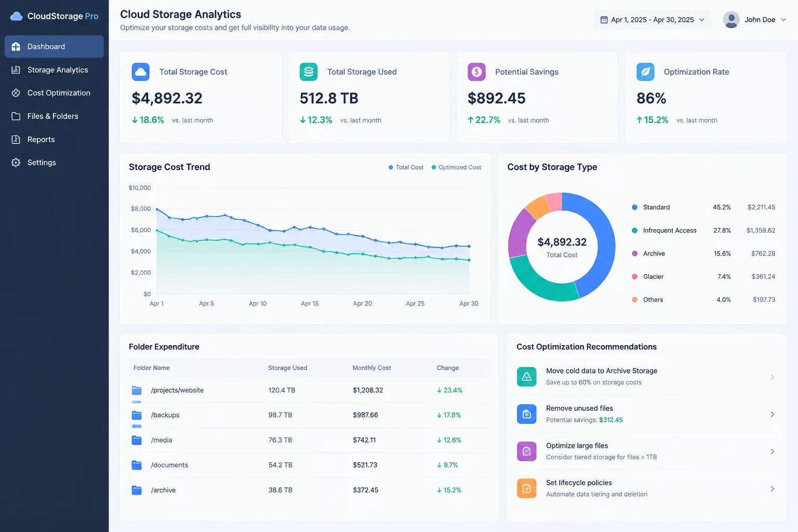Click the Settings gear icon
Viewport: 798px width, 532px height.
coord(16,163)
